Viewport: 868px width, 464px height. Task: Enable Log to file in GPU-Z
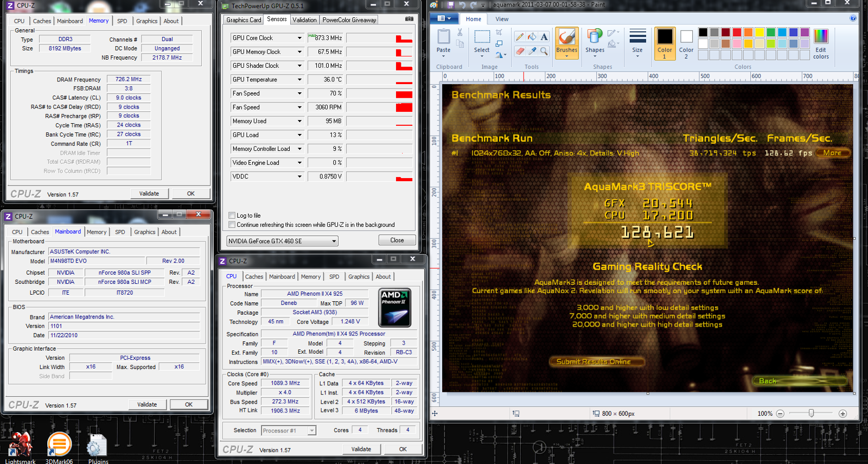[x=232, y=215]
